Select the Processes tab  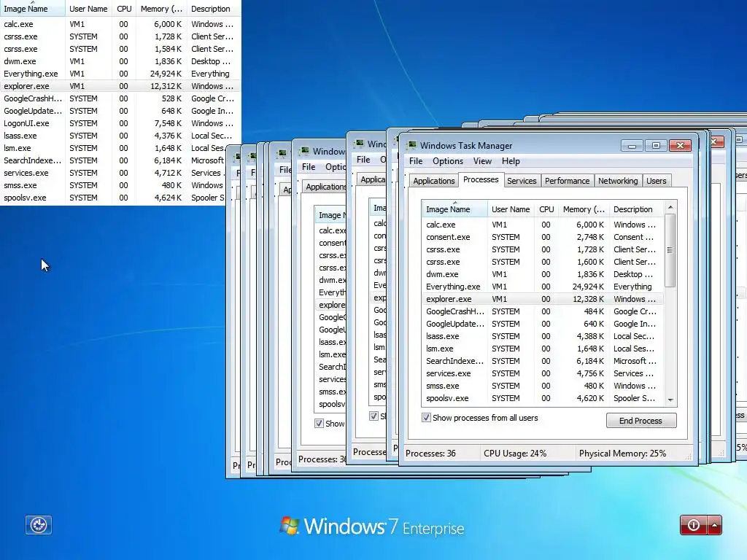click(x=481, y=179)
